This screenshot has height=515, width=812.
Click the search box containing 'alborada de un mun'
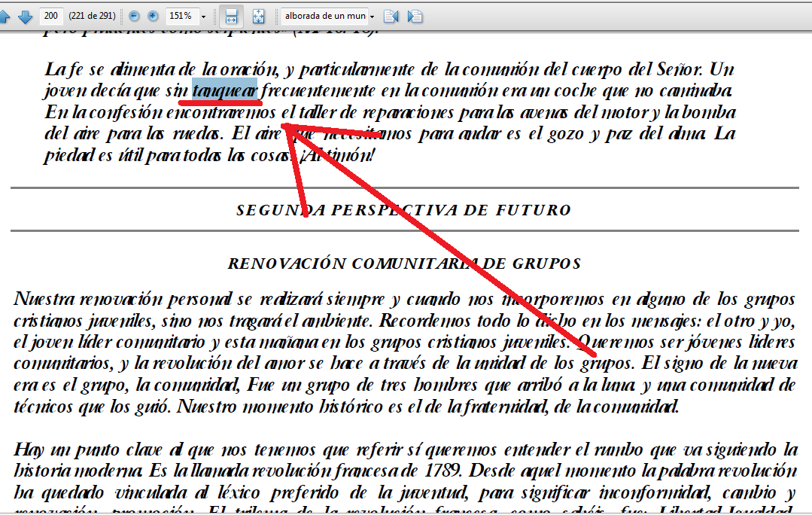coord(325,16)
